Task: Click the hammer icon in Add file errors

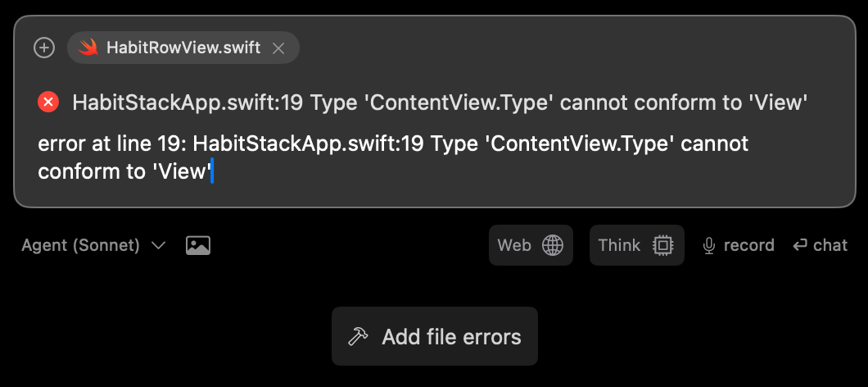Action: 358,336
